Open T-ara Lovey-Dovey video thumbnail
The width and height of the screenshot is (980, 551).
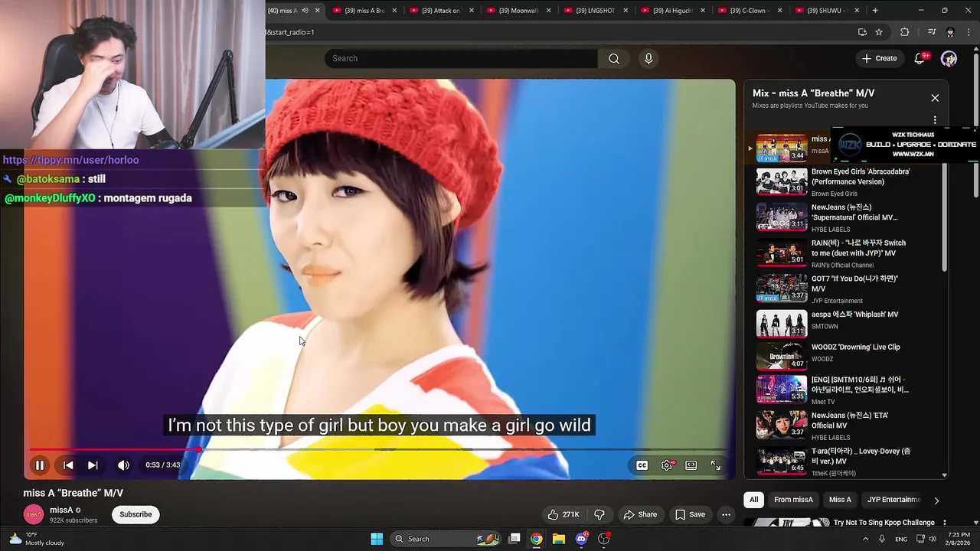pos(782,461)
